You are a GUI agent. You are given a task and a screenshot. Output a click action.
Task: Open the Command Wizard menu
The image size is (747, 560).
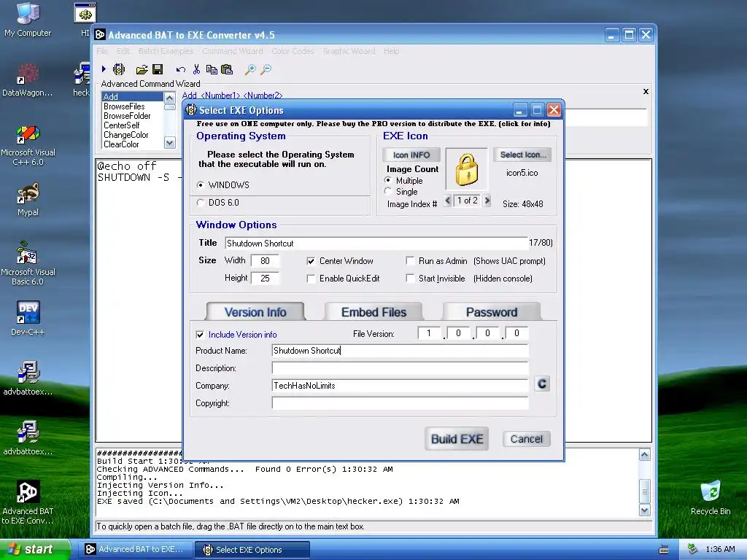(x=233, y=51)
